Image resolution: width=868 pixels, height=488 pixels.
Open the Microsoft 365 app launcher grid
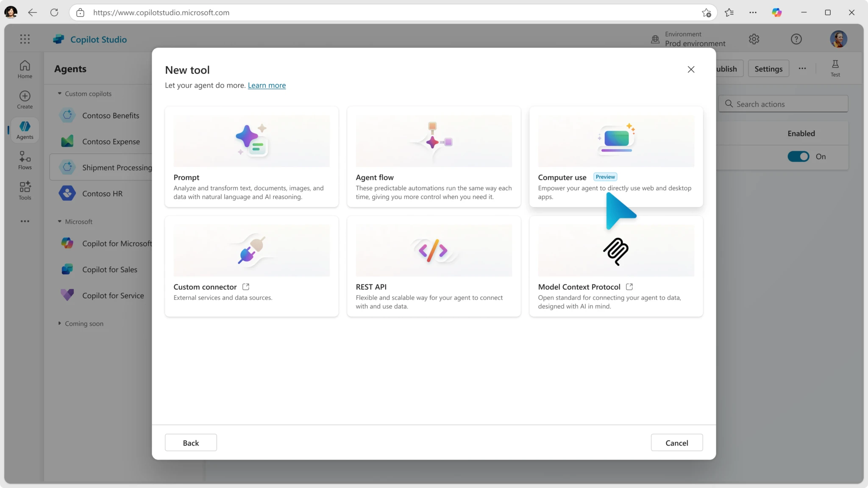25,39
